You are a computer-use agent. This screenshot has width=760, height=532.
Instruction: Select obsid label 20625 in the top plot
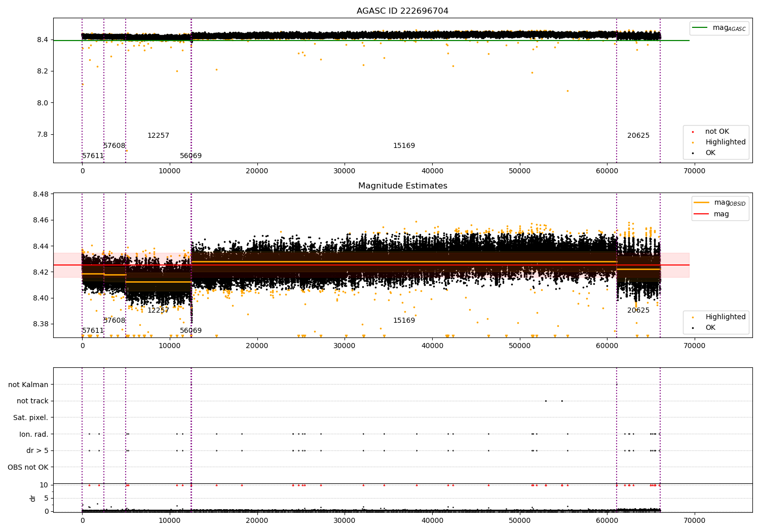pos(638,136)
